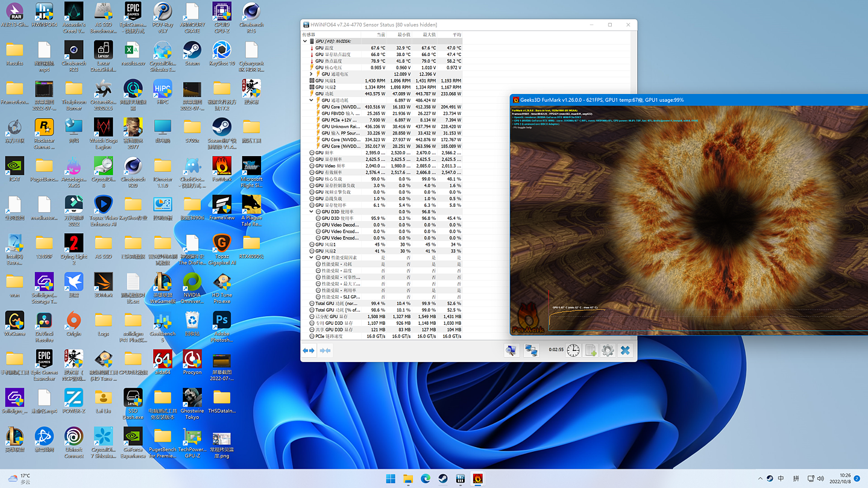
Task: Open DaVinci Resolve desktop icon
Action: [x=44, y=326]
